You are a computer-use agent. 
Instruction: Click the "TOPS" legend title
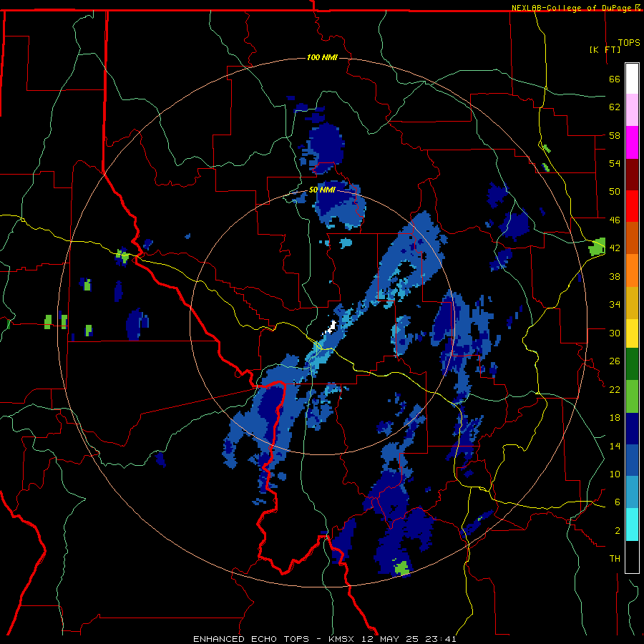[x=629, y=42]
